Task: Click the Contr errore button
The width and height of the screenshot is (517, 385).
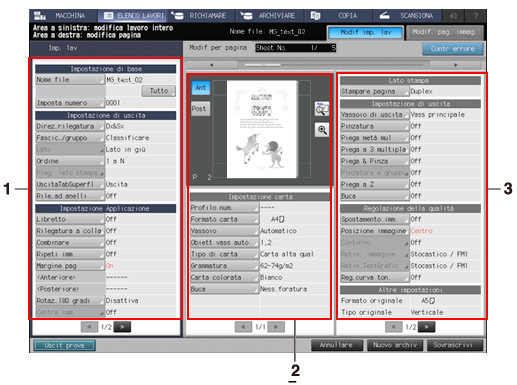Action: [452, 49]
